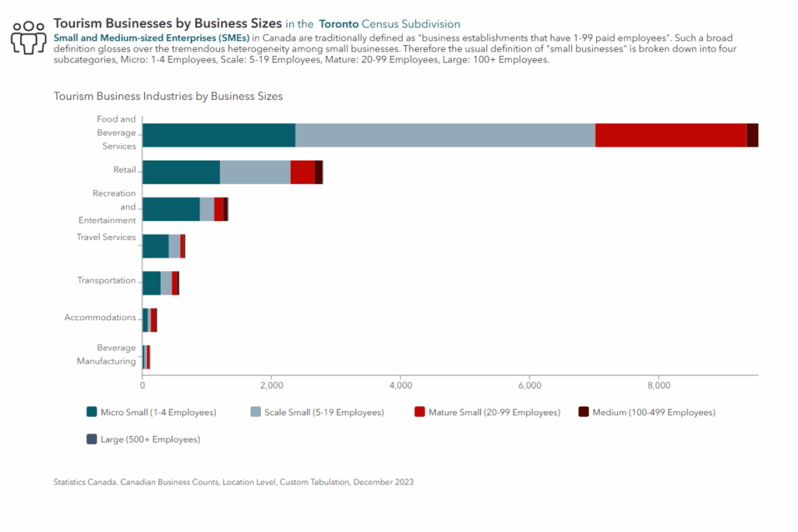Click the 2,000 x-axis tick label
798x532 pixels.
[272, 386]
